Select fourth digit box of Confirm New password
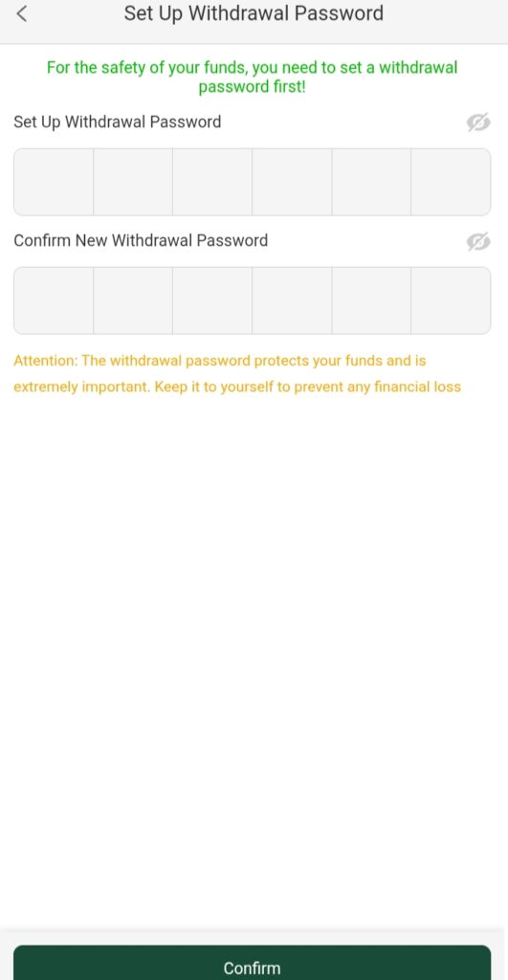This screenshot has height=980, width=508. coord(292,301)
